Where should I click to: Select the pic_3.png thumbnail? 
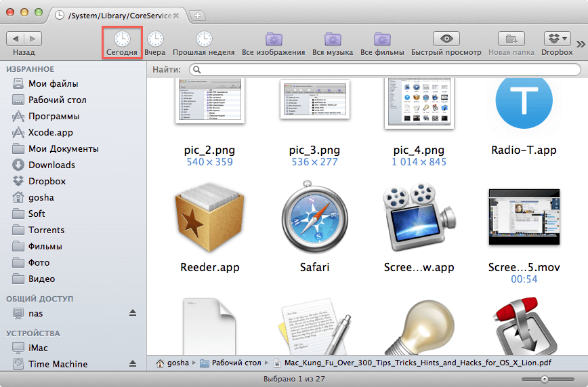click(x=314, y=99)
